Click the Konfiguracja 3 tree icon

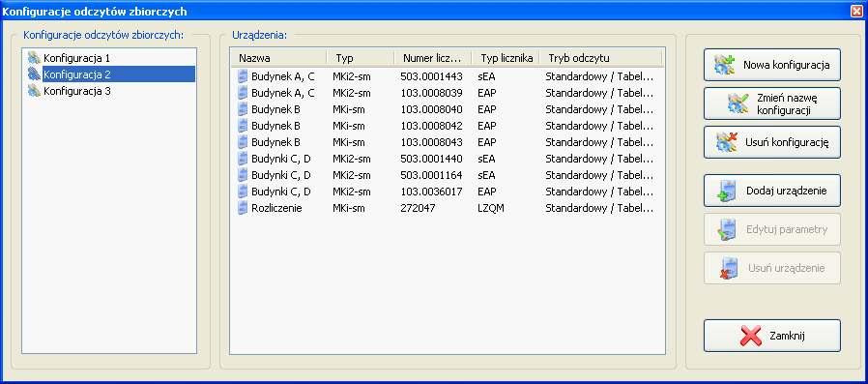point(35,91)
